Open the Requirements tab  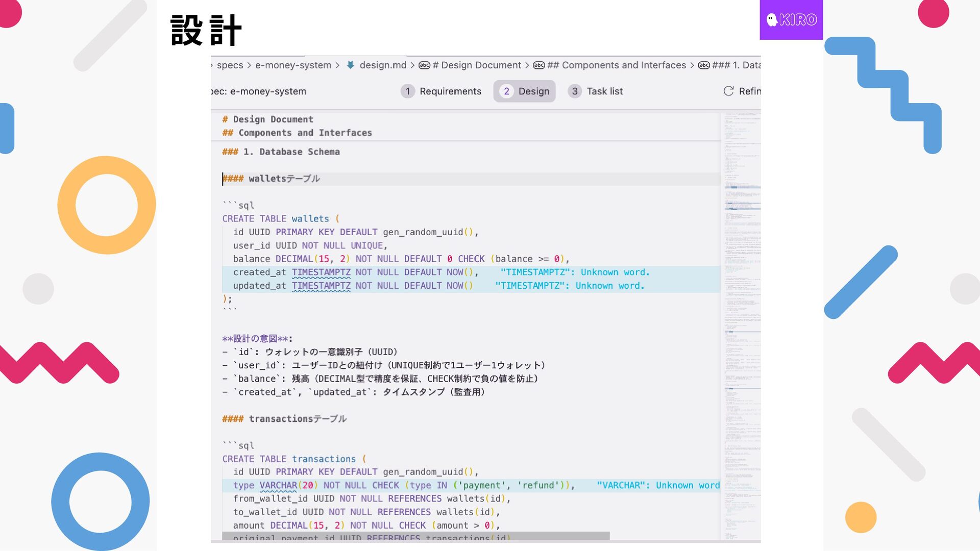click(x=450, y=91)
